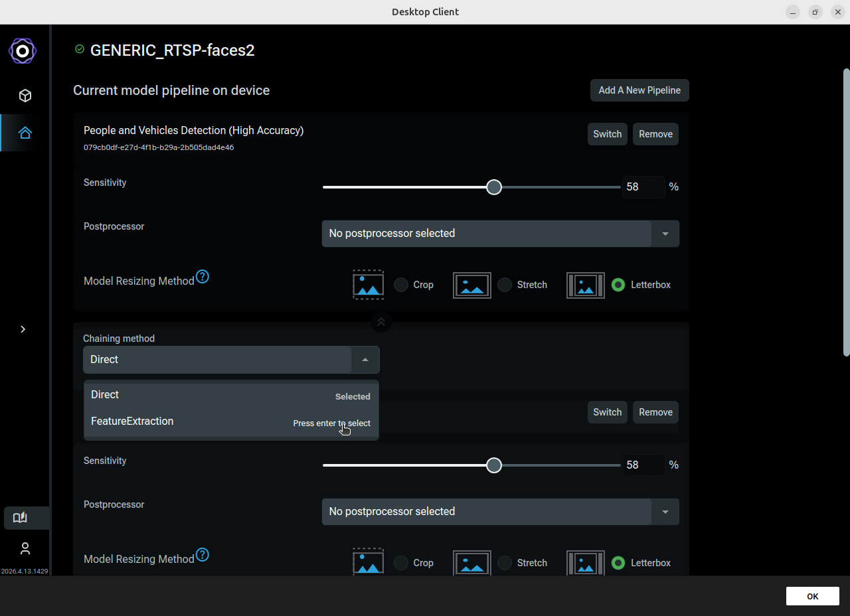Select Crop resizing for People and Vehicles Detection

point(401,285)
